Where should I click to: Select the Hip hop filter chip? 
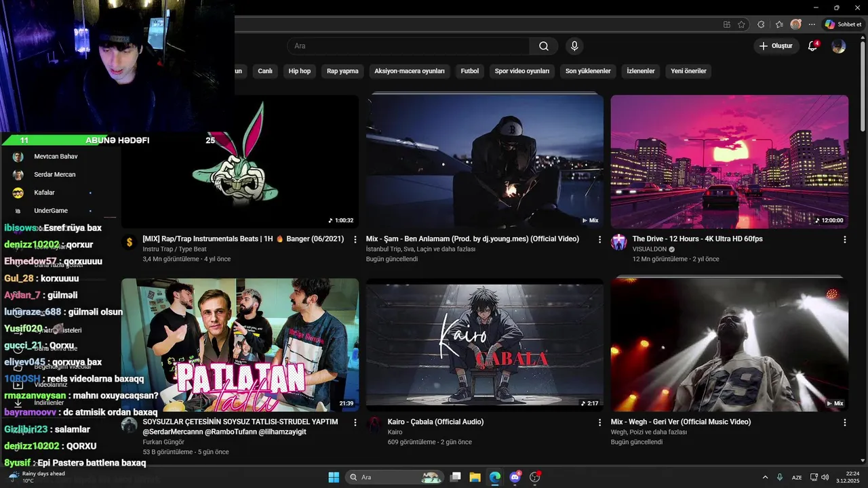click(300, 71)
